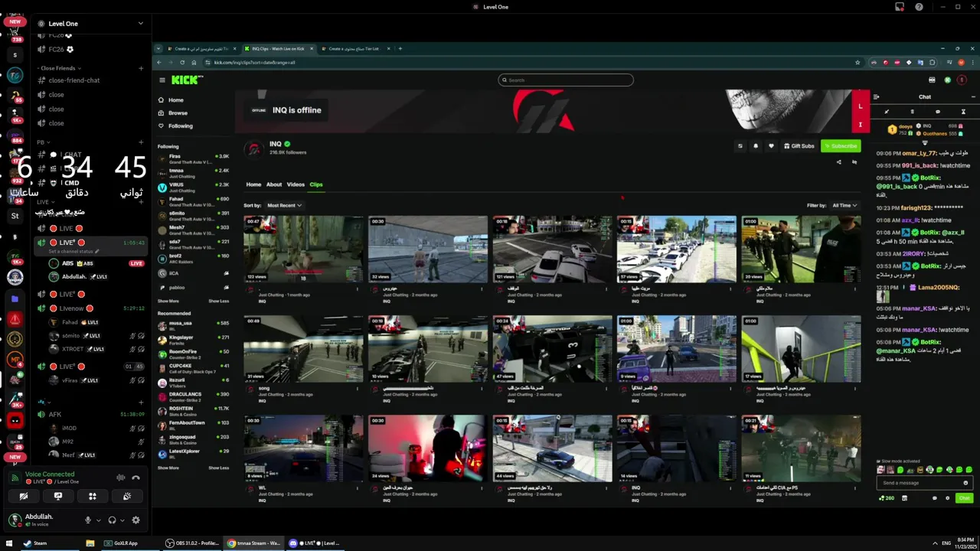
Task: Open the Windows Start menu
Action: coord(9,543)
